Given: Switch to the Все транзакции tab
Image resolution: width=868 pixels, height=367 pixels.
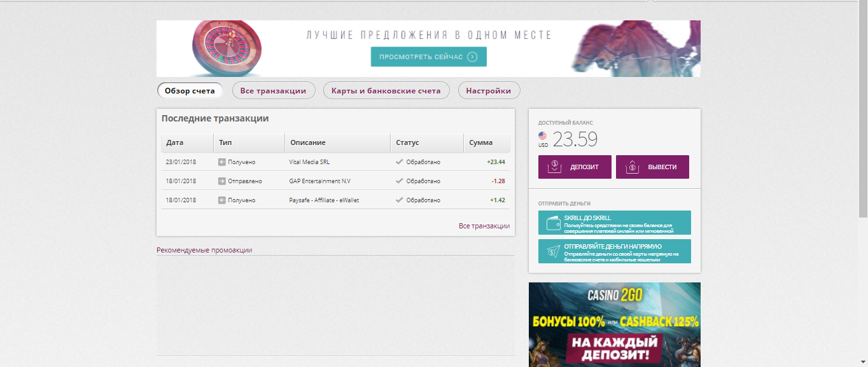Looking at the screenshot, I should tap(274, 90).
